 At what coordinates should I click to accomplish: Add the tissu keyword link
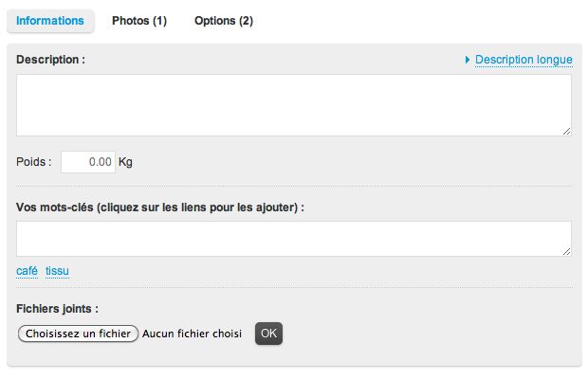coord(57,271)
